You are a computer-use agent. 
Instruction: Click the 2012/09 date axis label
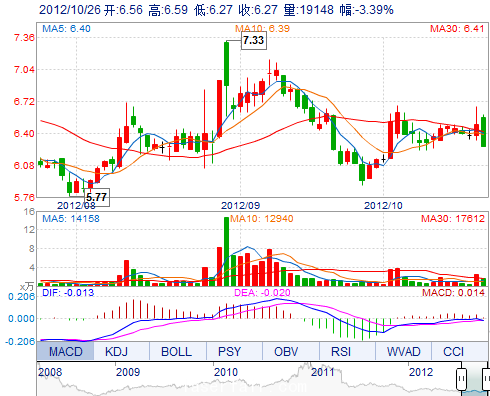[240, 205]
